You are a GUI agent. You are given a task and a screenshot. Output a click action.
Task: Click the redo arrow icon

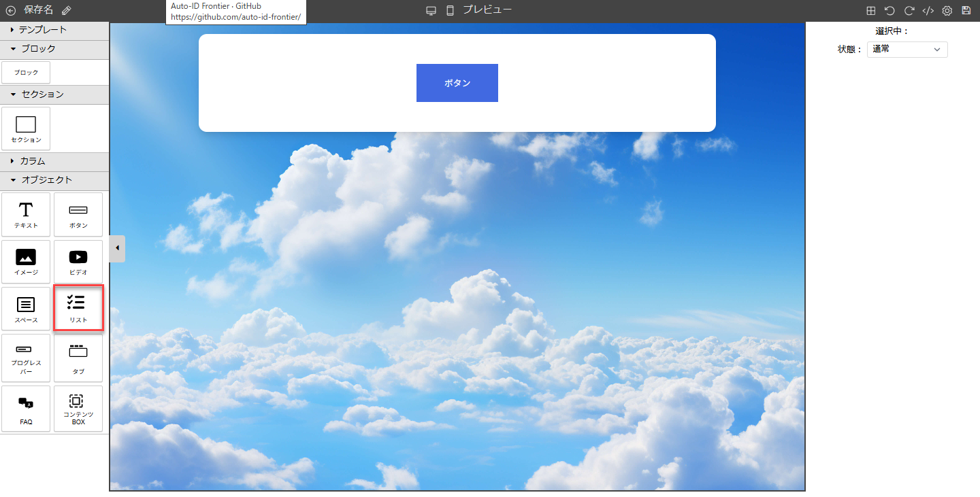click(x=909, y=11)
